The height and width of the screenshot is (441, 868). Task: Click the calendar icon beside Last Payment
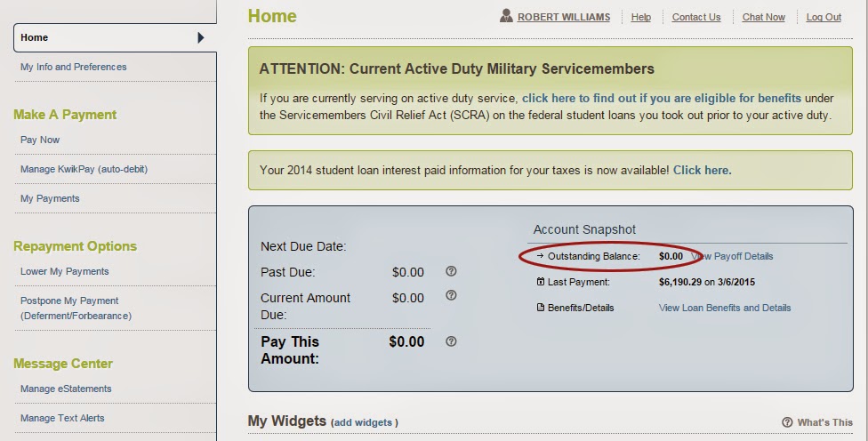click(541, 282)
